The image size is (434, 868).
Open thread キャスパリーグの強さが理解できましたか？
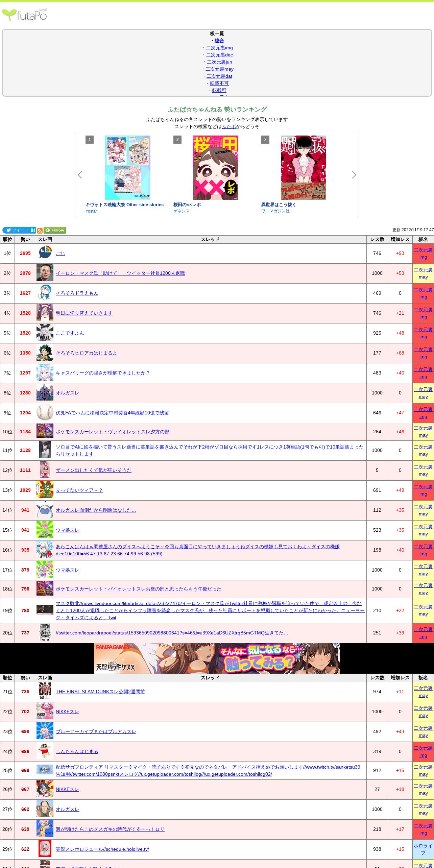click(x=103, y=373)
